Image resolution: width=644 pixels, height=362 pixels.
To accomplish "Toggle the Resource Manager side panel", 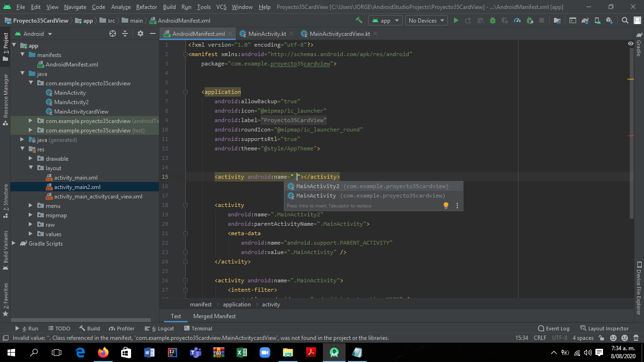I will 5,97.
